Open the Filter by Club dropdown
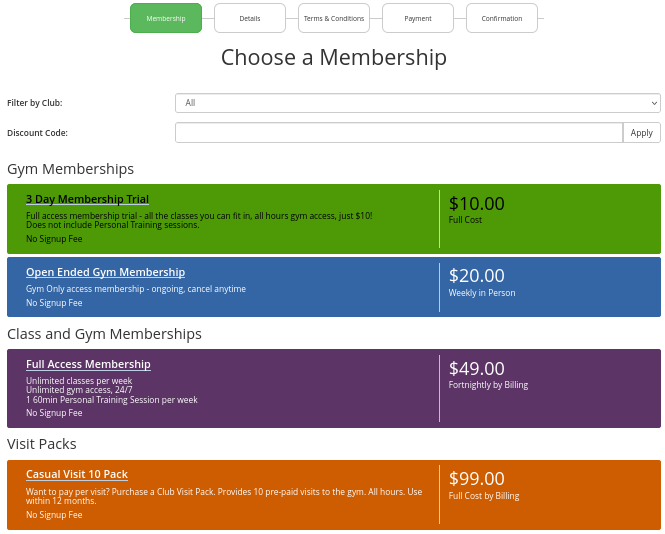 418,103
